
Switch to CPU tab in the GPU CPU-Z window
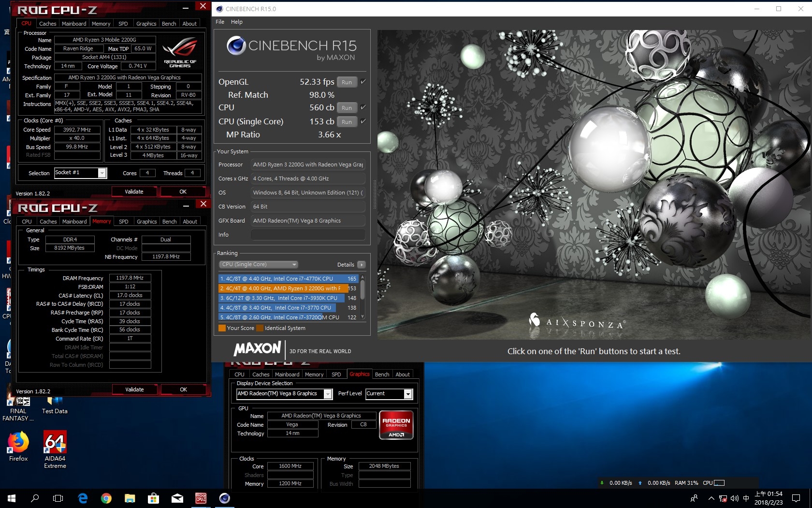[239, 374]
